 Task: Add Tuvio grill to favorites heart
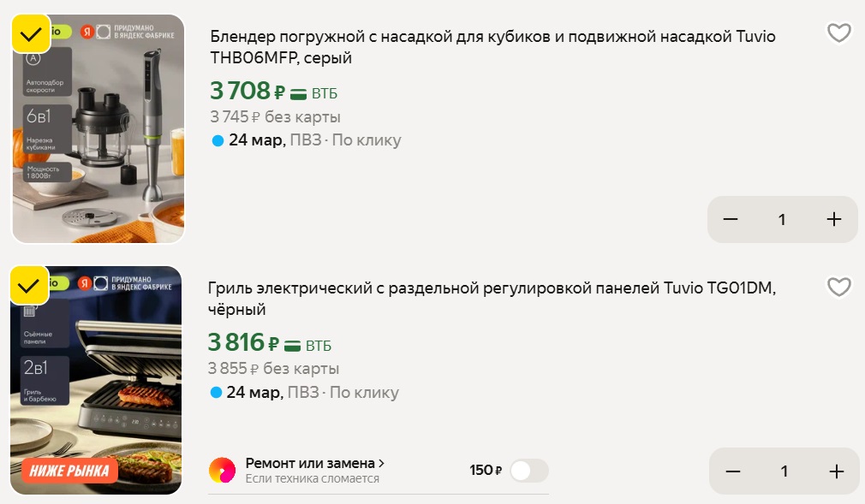[838, 288]
